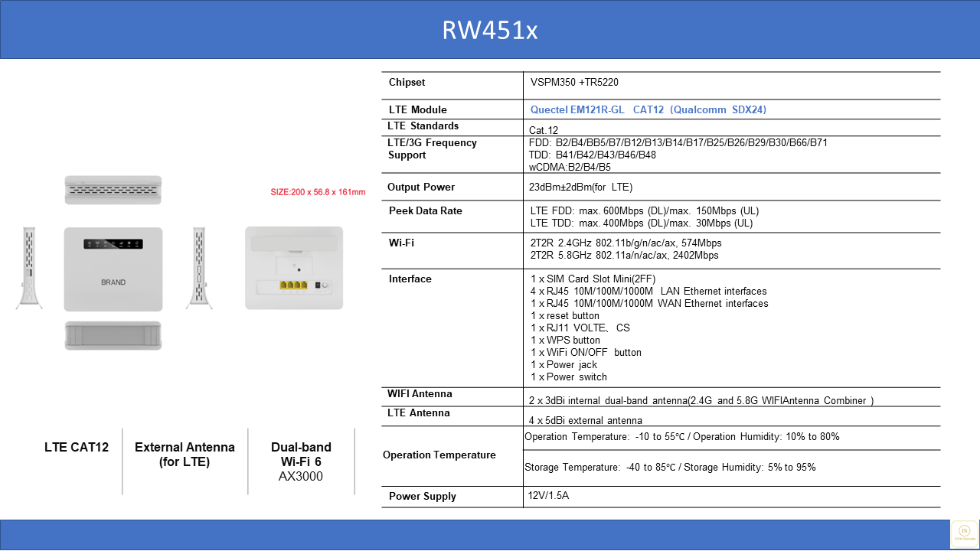The image size is (980, 551).
Task: Click the Peek Data Rate label
Action: (426, 210)
